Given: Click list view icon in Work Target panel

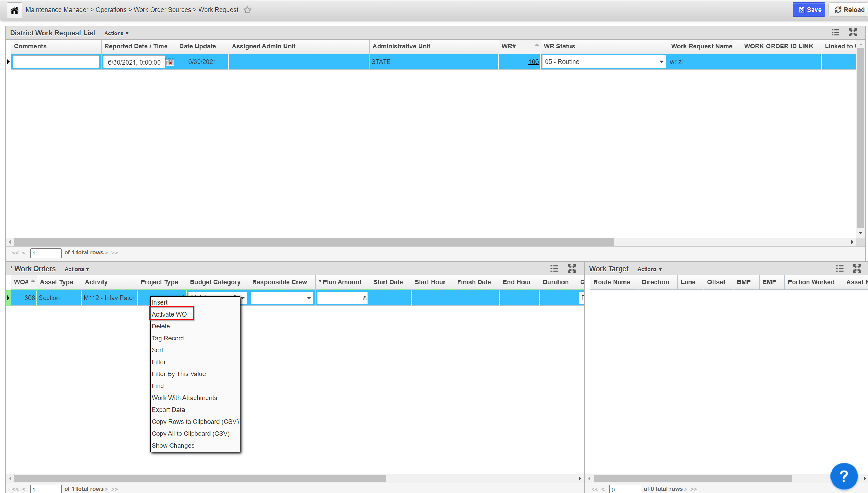Looking at the screenshot, I should 840,269.
